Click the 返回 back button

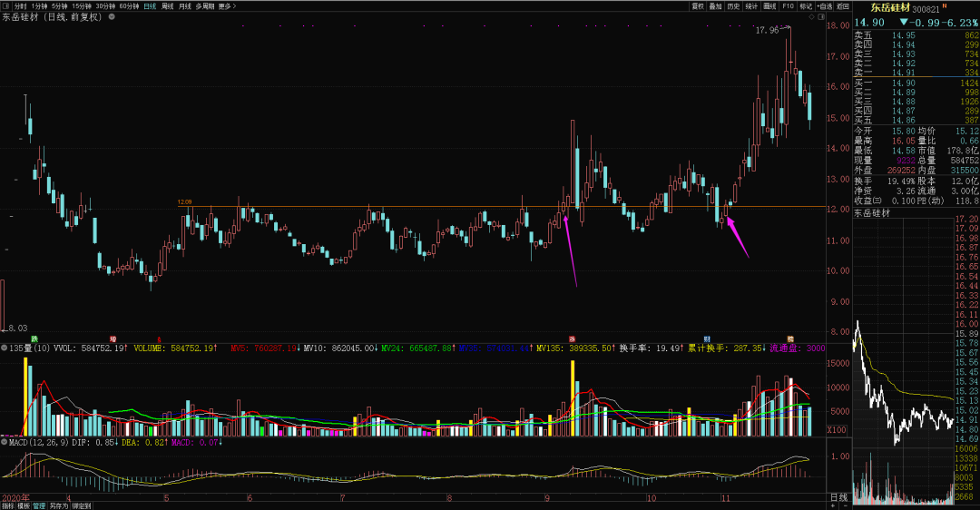click(843, 5)
